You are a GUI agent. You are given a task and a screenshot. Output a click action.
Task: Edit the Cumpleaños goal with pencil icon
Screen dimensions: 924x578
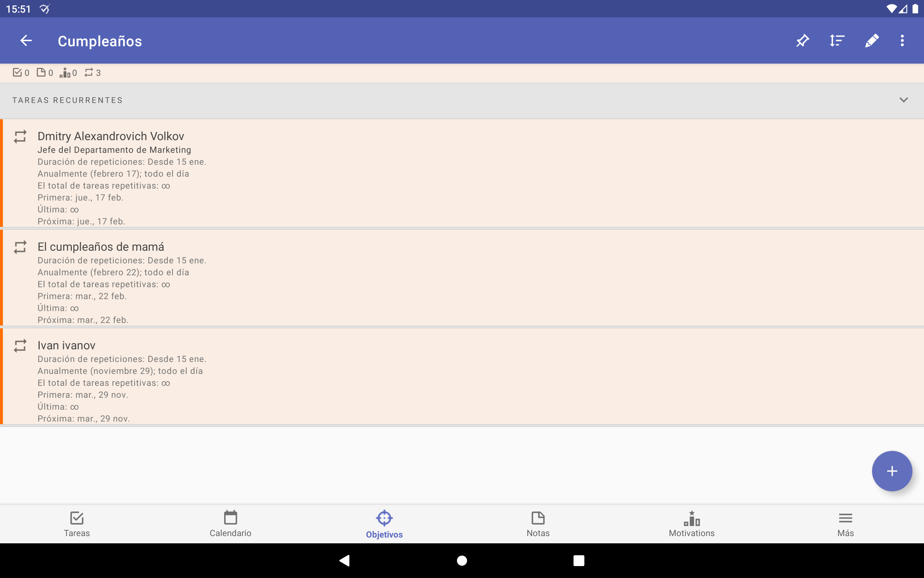click(872, 40)
